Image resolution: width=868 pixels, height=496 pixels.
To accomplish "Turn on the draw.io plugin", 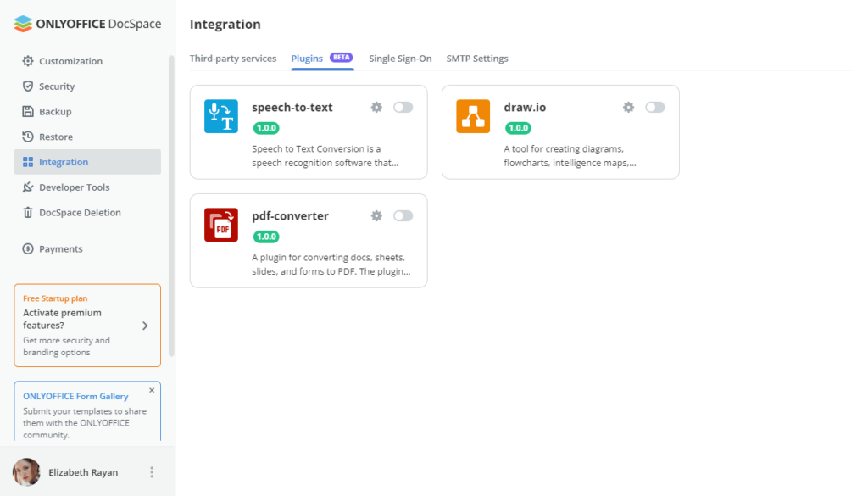I will (654, 107).
